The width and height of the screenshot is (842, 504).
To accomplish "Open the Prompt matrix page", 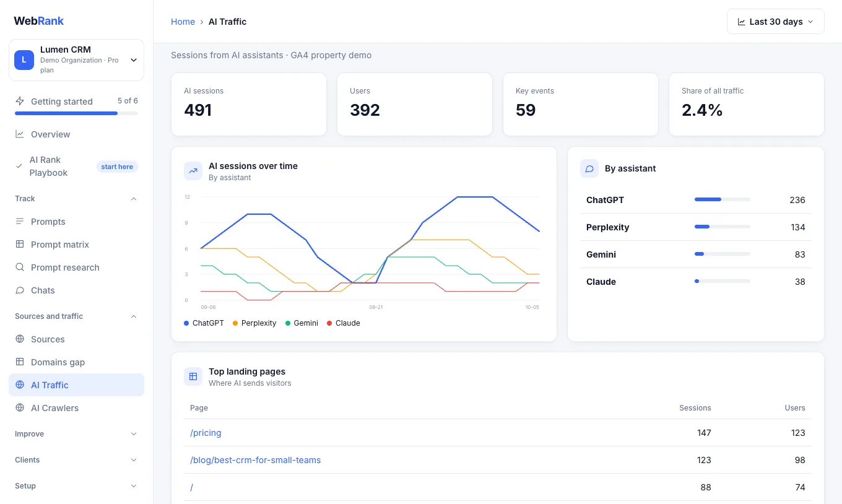I will click(76, 245).
